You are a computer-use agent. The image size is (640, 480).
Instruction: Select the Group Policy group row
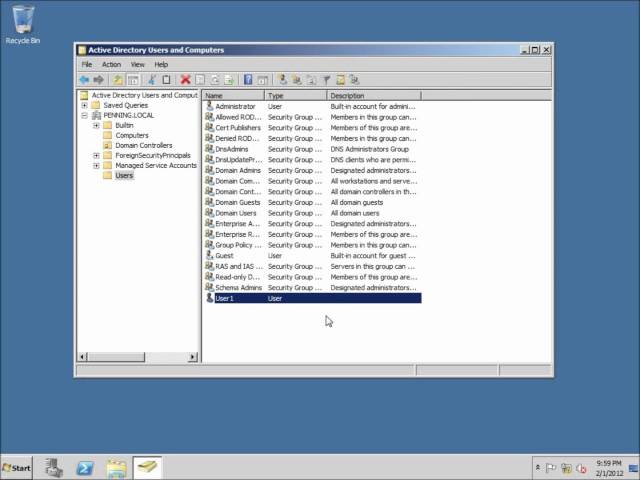click(313, 245)
